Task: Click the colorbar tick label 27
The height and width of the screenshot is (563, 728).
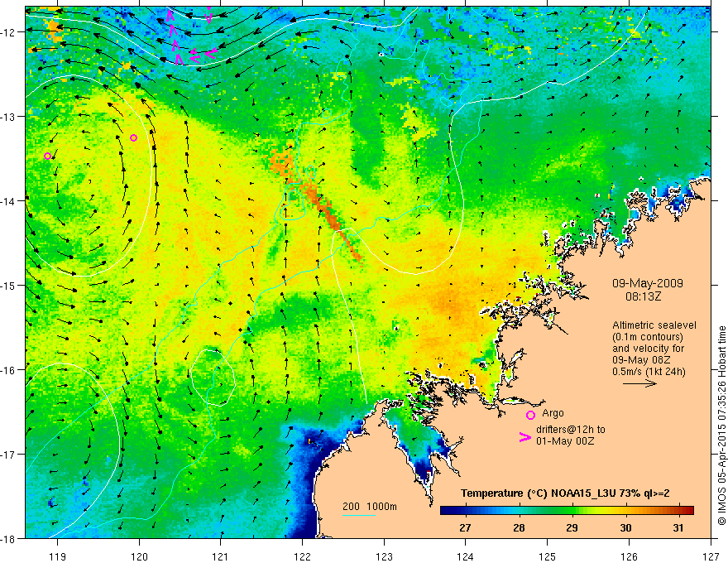Action: pos(465,527)
